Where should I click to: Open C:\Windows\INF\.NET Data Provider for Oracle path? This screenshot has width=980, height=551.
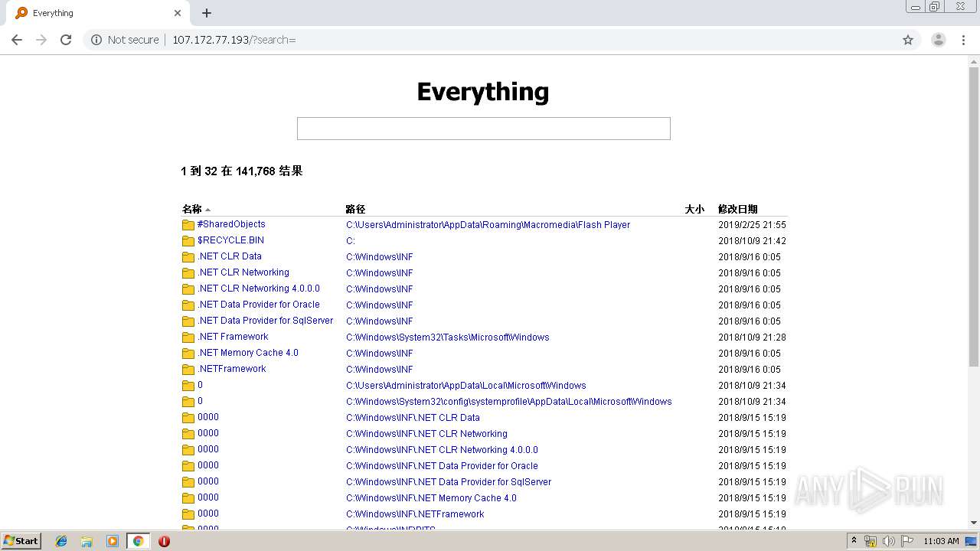coord(442,466)
